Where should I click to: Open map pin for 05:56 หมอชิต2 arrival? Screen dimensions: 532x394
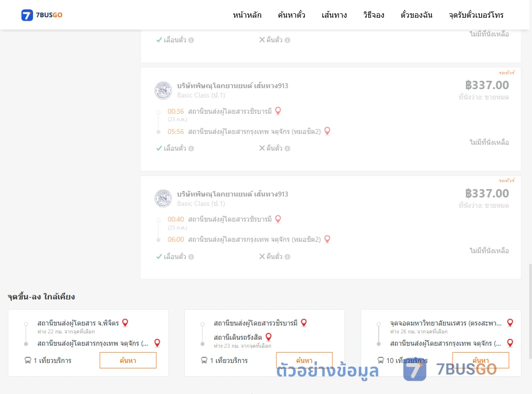[x=327, y=131]
